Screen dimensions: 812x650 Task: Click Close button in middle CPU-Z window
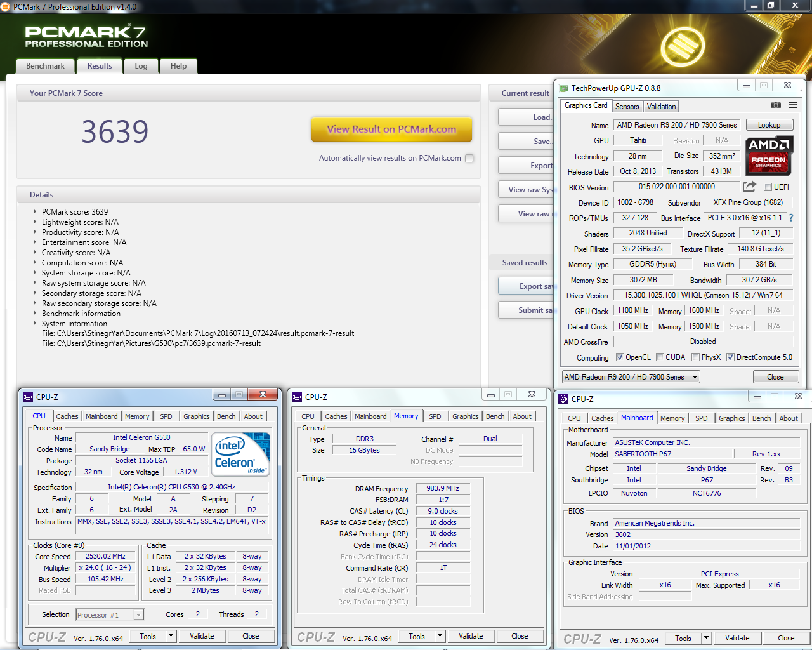coord(520,636)
